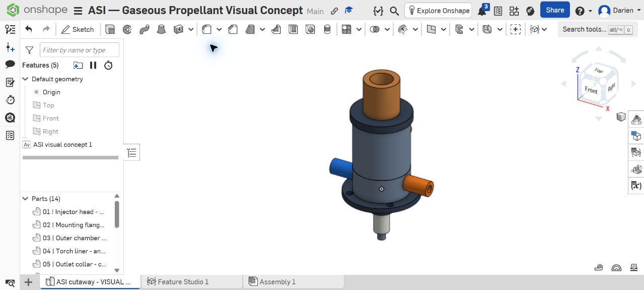The height and width of the screenshot is (290, 644).
Task: Switch to the Assembly 1 tab
Action: [294, 282]
